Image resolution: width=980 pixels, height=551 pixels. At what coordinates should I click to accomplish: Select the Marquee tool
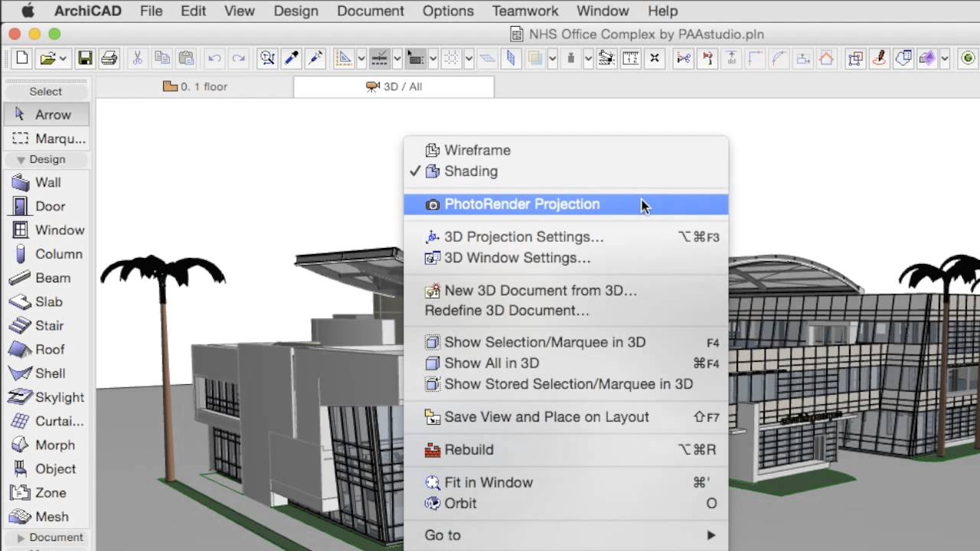point(47,139)
